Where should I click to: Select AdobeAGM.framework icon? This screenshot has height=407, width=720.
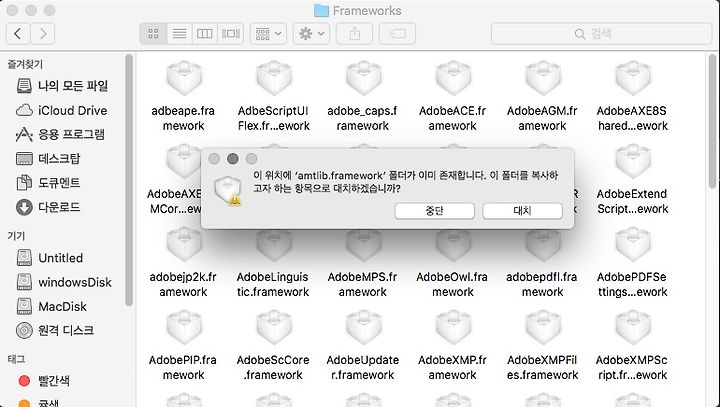pos(543,79)
